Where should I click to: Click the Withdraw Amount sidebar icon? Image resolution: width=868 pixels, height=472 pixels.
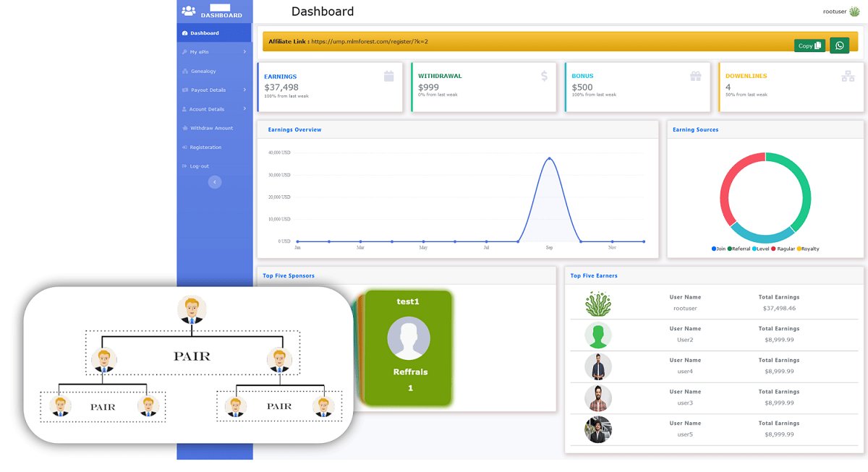point(184,128)
